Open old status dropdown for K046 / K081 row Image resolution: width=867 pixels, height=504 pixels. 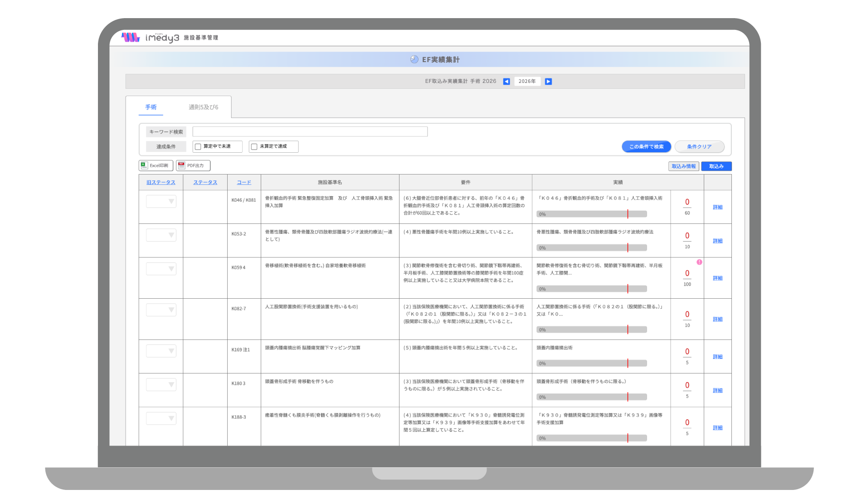(x=161, y=202)
